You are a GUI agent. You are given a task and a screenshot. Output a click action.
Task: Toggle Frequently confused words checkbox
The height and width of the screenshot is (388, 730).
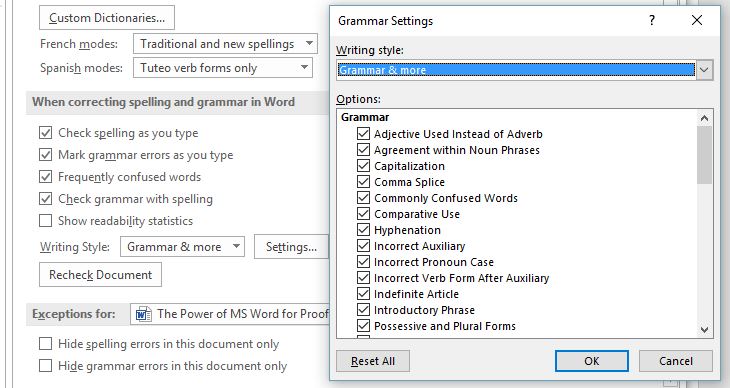(45, 177)
